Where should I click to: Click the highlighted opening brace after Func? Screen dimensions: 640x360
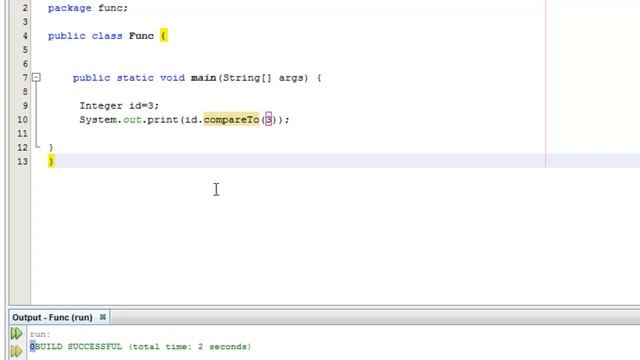click(164, 36)
